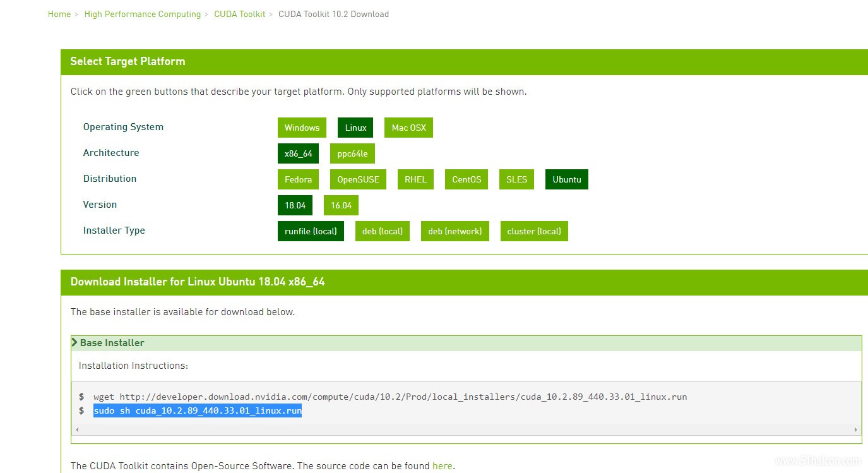Click the Base Installer chevron arrow
Viewport: 868px width, 473px height.
(74, 342)
